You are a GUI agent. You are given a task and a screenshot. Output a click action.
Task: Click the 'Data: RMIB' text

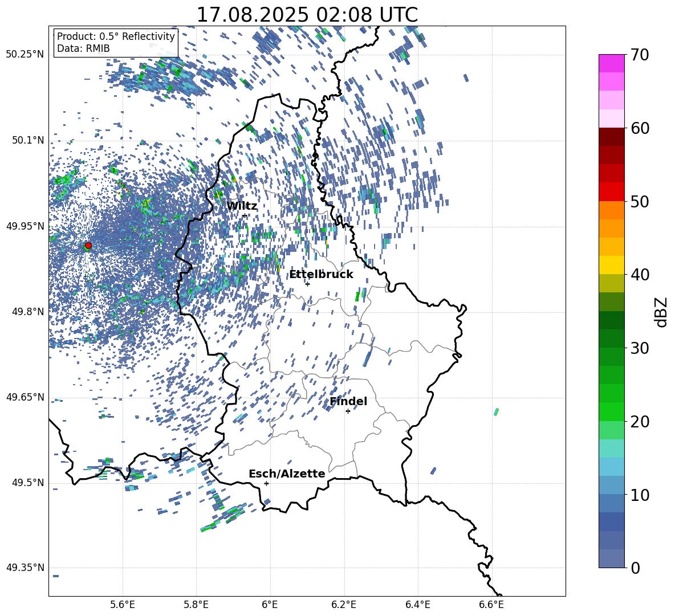83,48
